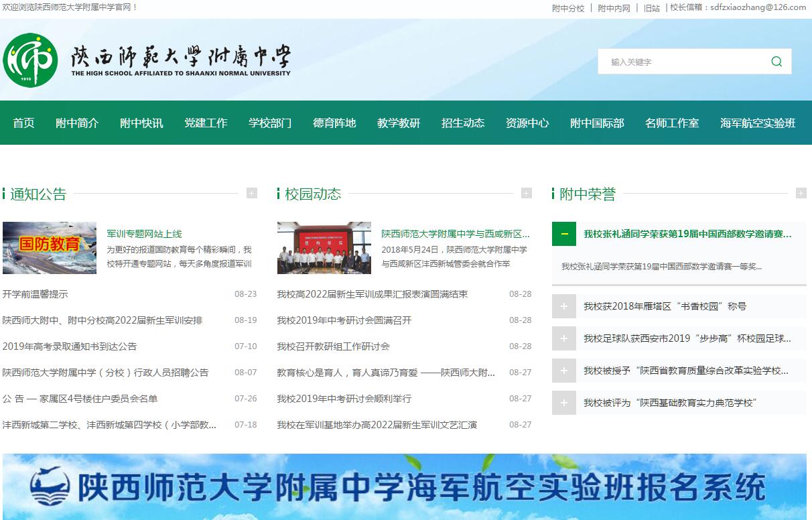This screenshot has width=812, height=520.
Task: Click the 输入关键字 search field
Action: tap(683, 62)
